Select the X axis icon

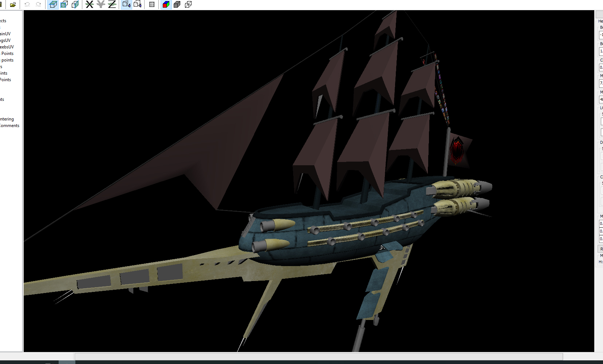[x=90, y=4]
